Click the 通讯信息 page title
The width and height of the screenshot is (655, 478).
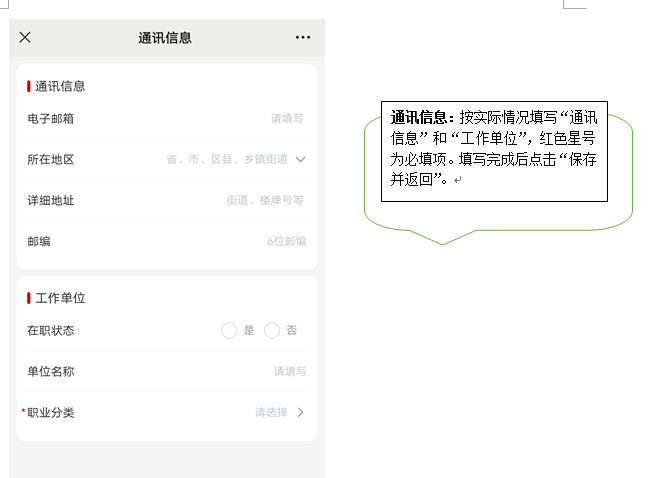click(x=165, y=38)
